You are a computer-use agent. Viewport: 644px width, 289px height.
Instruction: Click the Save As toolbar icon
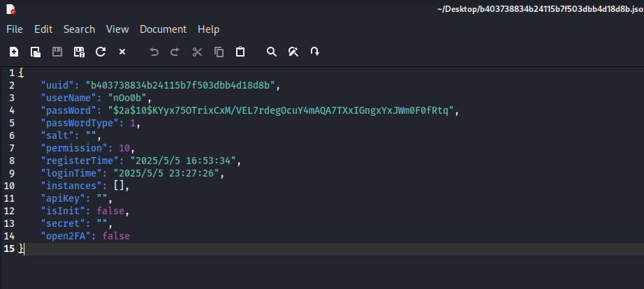[79, 52]
